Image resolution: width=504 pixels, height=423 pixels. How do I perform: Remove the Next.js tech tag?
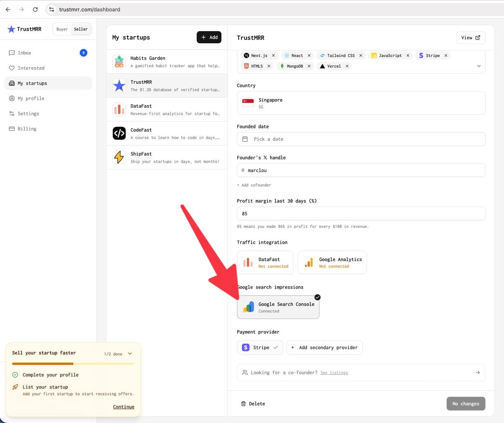click(x=273, y=55)
